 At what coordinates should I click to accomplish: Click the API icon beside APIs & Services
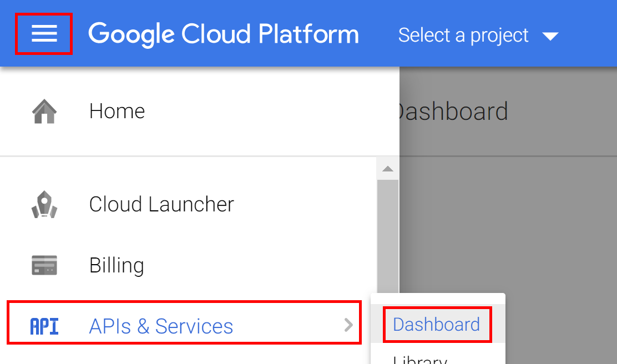point(43,326)
